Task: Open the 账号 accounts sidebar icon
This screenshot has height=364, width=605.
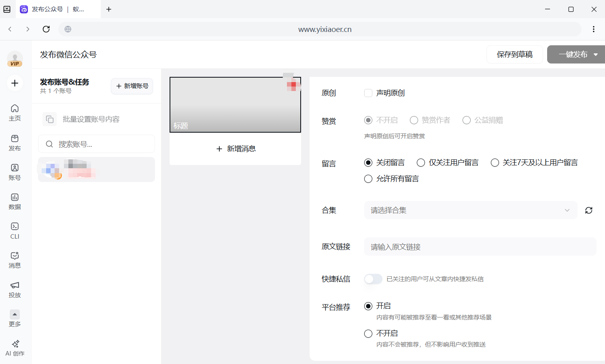Action: 15,172
